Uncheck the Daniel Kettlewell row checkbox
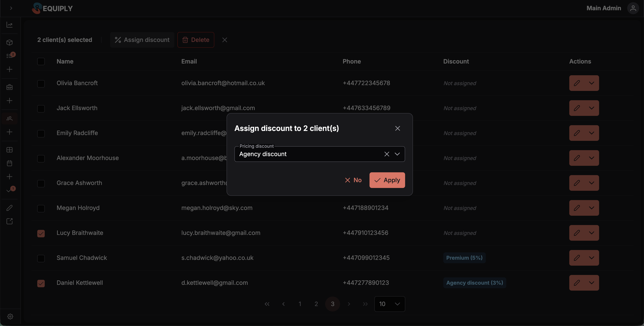Screen dimensions: 644x326 (x=41, y=283)
